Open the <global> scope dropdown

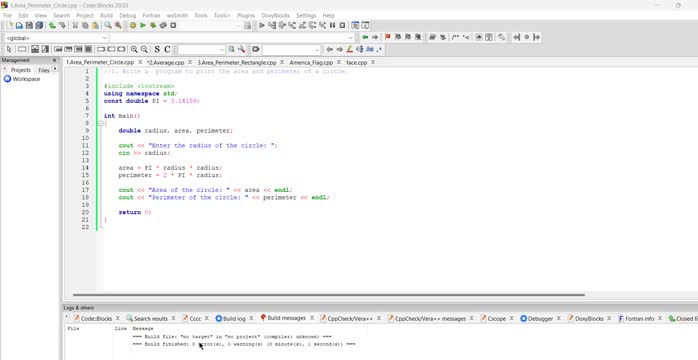point(56,38)
